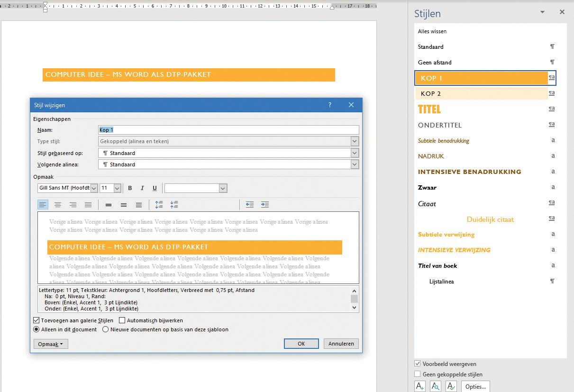Close the Stijlen pane

coord(562,12)
